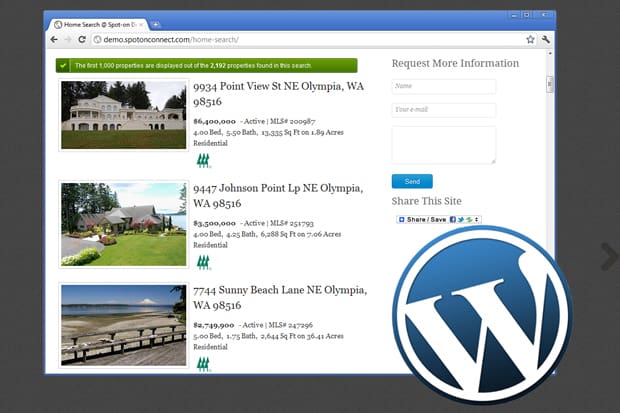Click the white mansion property thumbnail
This screenshot has width=620, height=413.
pos(123,115)
